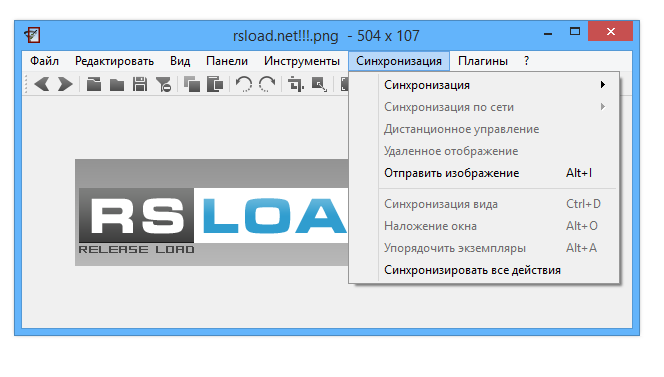Go to next image arrow
The width and height of the screenshot is (664, 377).
pyautogui.click(x=65, y=84)
